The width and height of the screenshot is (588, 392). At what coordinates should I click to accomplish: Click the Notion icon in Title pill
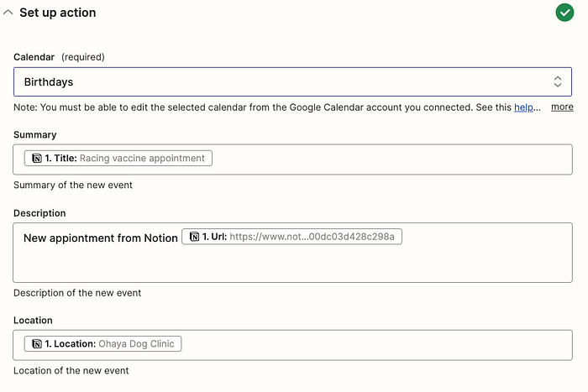(x=37, y=158)
